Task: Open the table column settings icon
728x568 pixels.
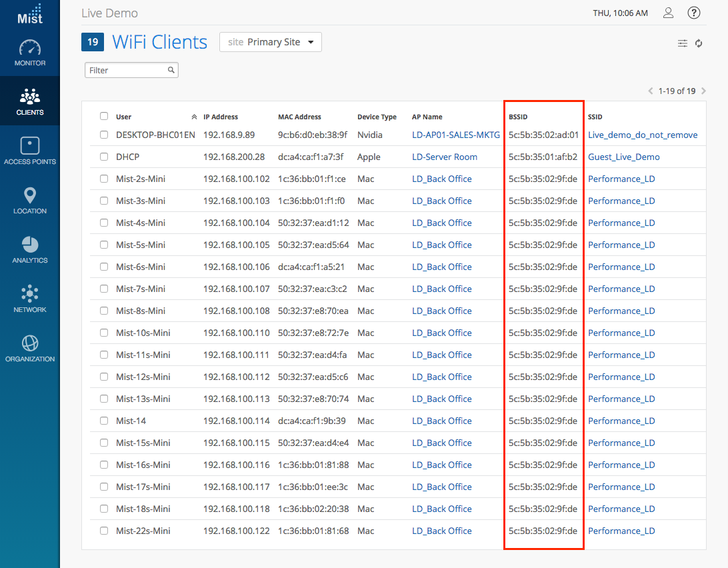Action: coord(683,43)
